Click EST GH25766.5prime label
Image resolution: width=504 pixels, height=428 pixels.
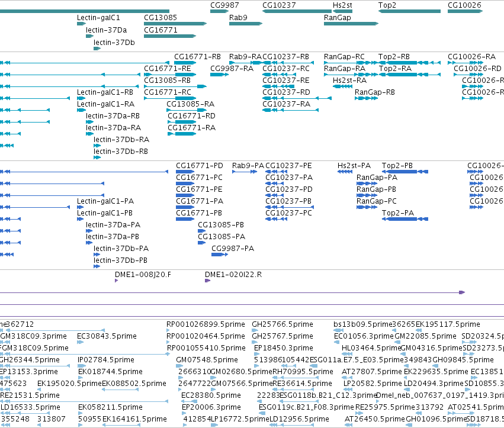pos(283,324)
